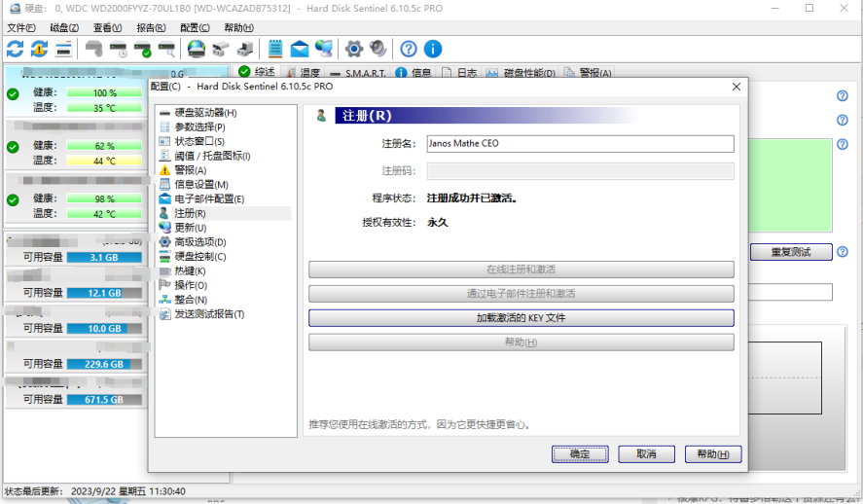
Task: Click help icon beside 重复测试 button
Action: click(843, 252)
